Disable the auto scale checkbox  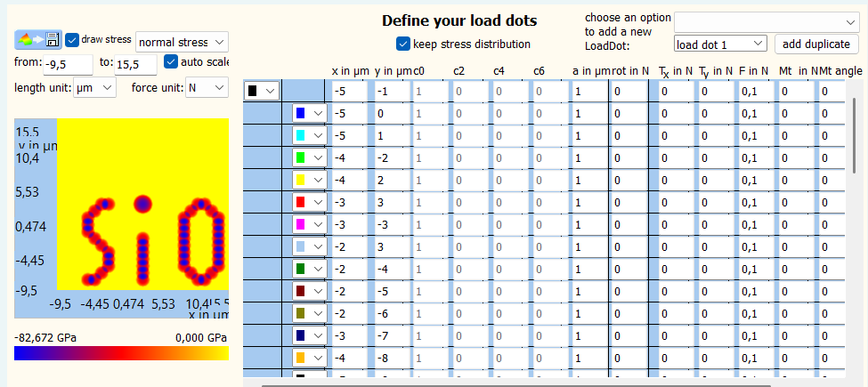(x=171, y=62)
